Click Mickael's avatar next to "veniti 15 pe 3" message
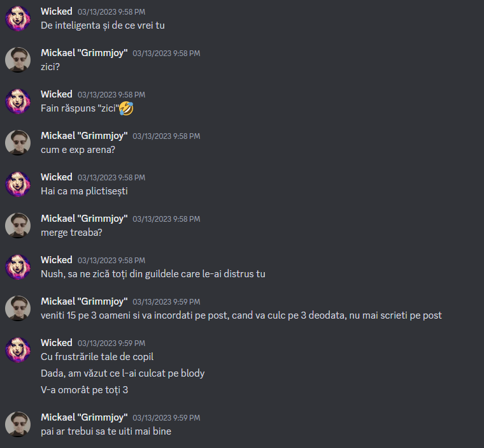Viewport: 484px width, 448px height. 18,308
